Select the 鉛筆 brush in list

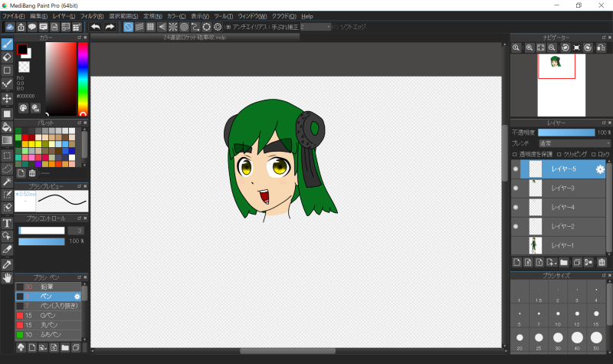coord(48,286)
